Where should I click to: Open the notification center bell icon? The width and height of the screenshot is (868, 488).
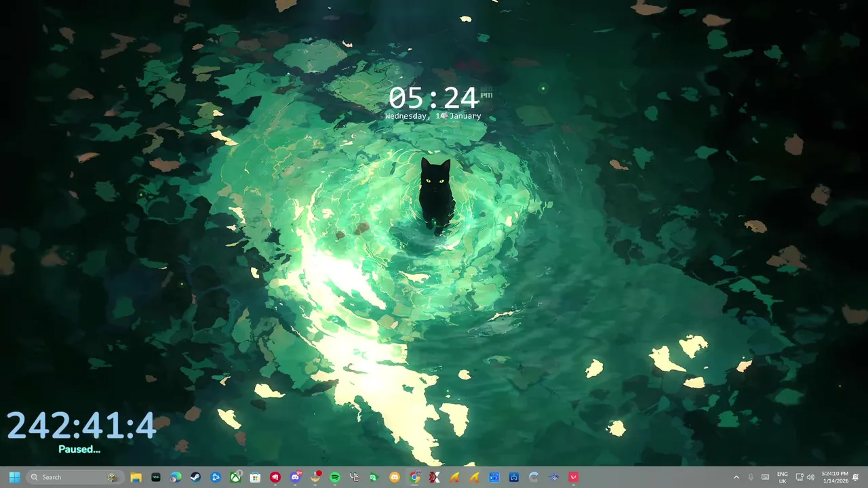(856, 477)
